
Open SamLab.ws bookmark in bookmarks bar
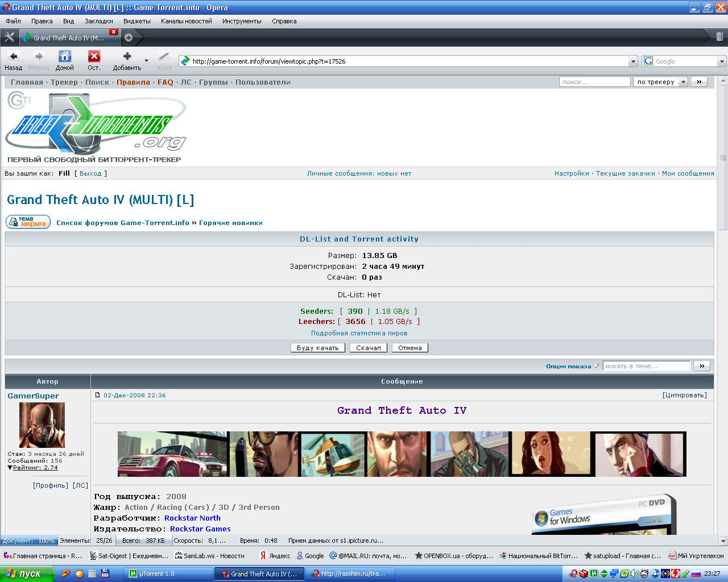tap(209, 556)
